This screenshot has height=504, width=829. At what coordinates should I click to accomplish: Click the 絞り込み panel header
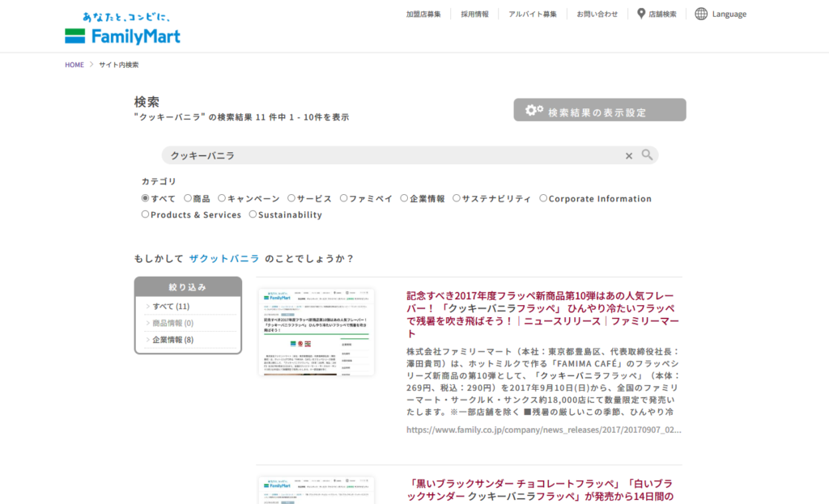click(x=188, y=287)
